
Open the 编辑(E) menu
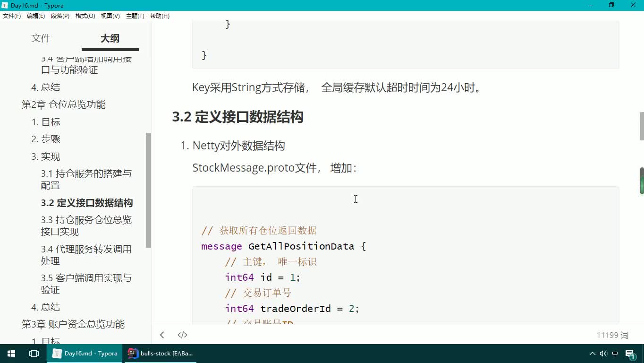coord(36,16)
